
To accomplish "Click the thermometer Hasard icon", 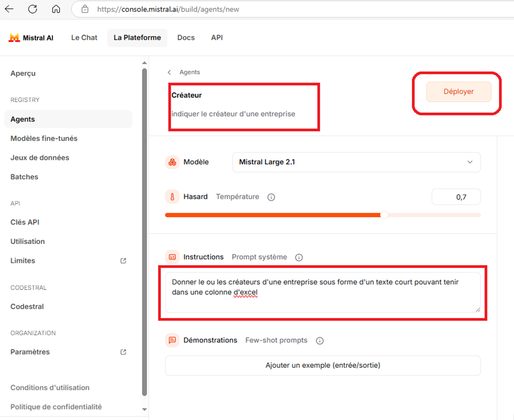I will point(172,197).
